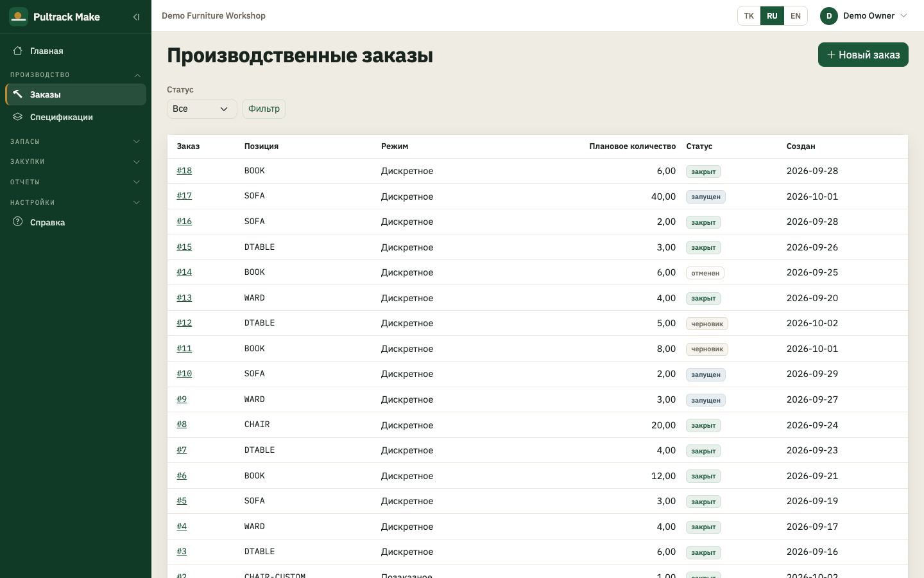
Task: Click the Производственные заказы page title
Action: coord(300,55)
